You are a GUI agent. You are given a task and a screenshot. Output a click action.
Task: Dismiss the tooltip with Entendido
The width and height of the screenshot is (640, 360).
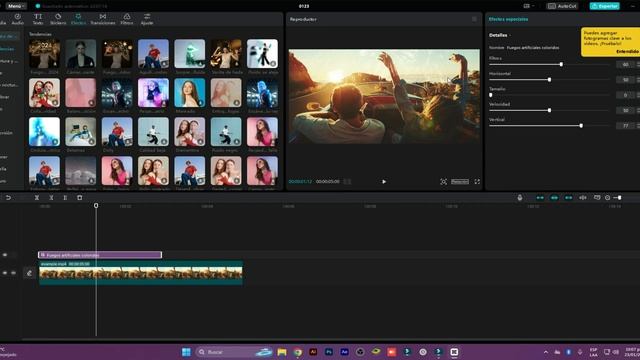tap(627, 51)
